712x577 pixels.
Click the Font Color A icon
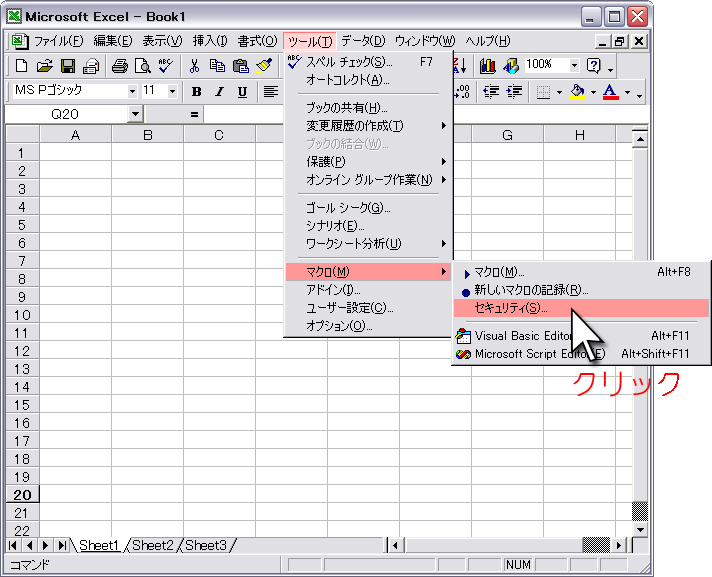pyautogui.click(x=611, y=92)
